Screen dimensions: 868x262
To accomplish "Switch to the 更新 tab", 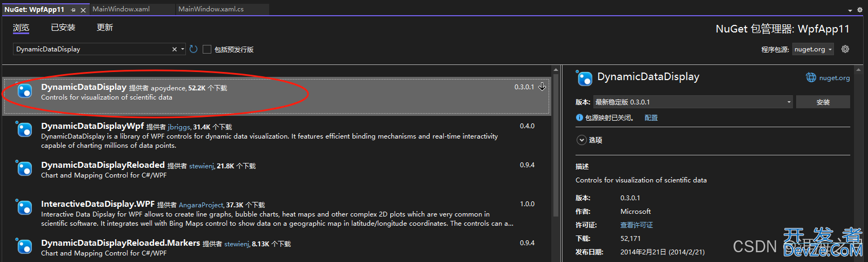I will (x=104, y=28).
